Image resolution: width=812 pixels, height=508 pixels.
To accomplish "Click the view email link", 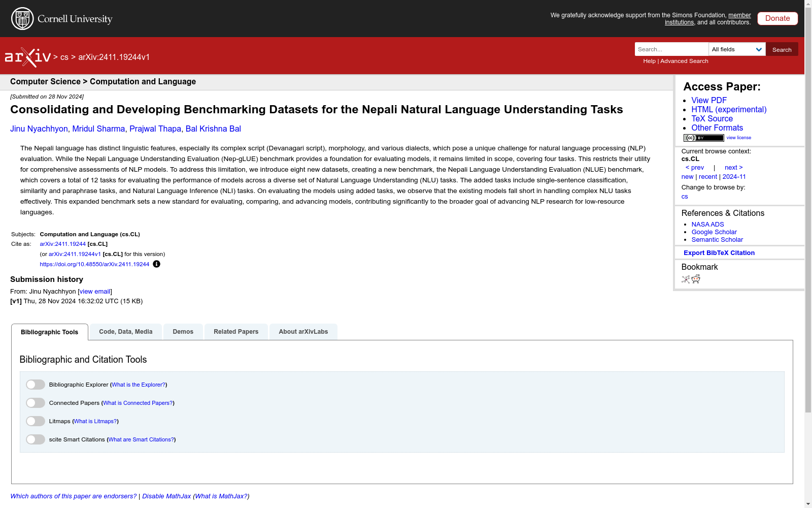I will [95, 292].
